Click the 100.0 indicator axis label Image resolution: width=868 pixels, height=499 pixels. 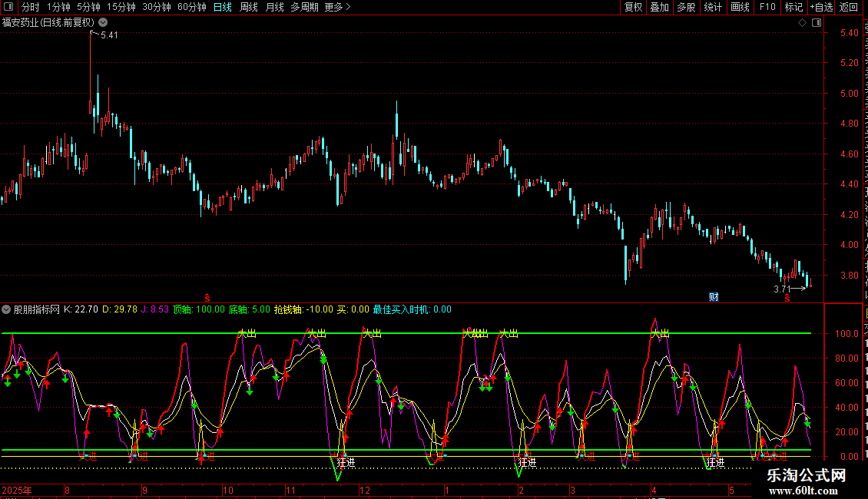click(847, 334)
